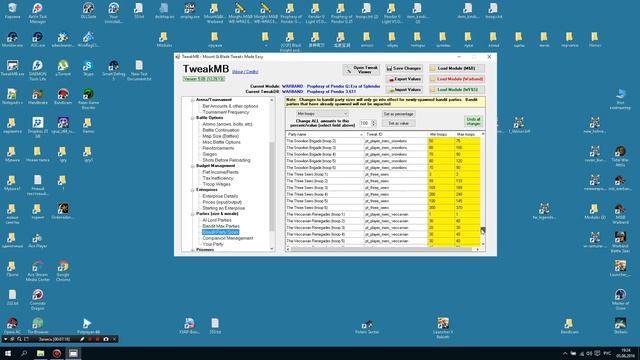Click Load Module (M&B) button

(456, 68)
